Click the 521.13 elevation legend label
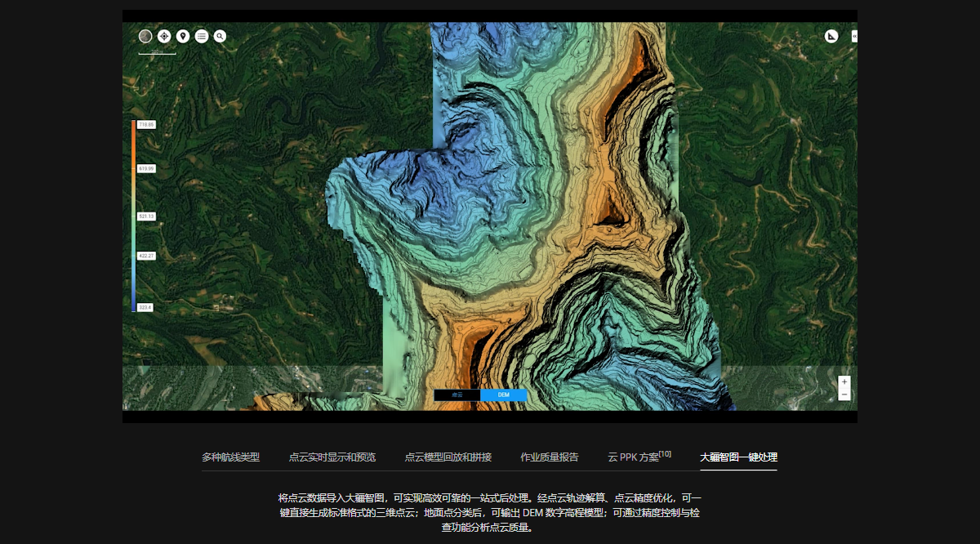The height and width of the screenshot is (544, 980). [x=146, y=216]
